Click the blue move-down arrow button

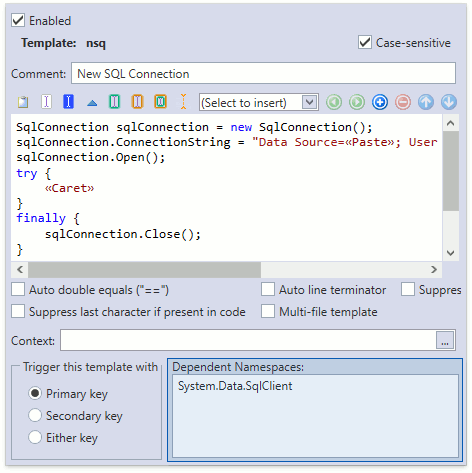(x=449, y=102)
